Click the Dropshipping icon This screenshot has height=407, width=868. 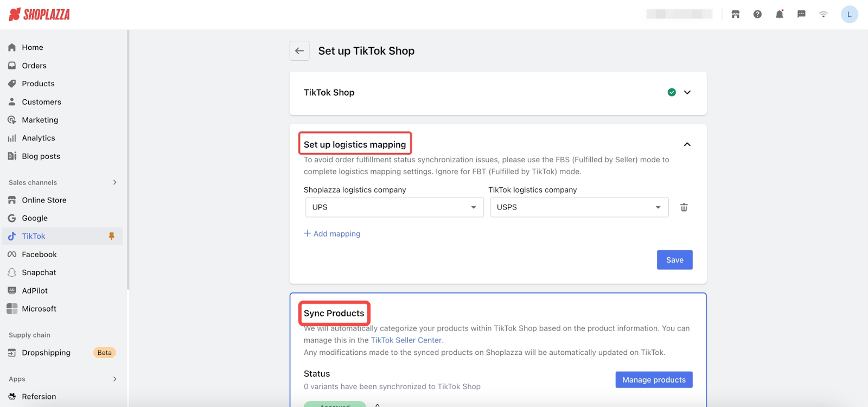(x=12, y=353)
